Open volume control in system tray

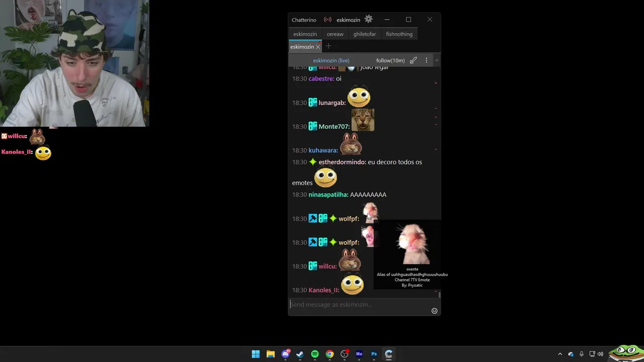tap(600, 354)
